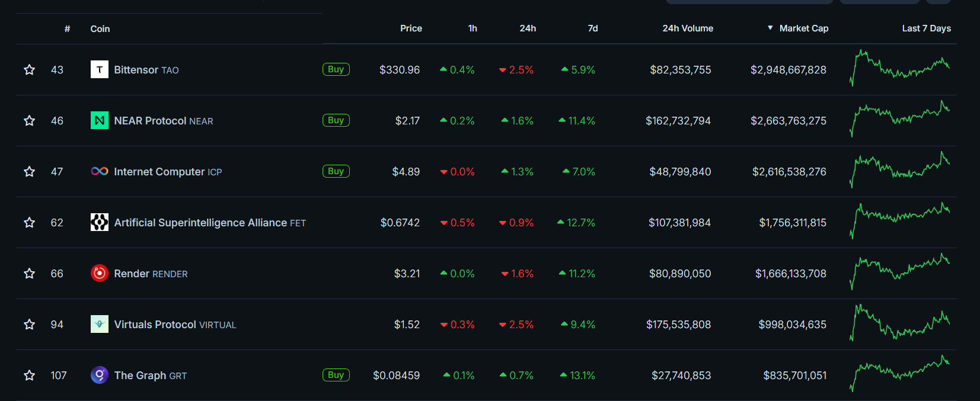Image resolution: width=980 pixels, height=401 pixels.
Task: Add Render to watchlist via star
Action: (29, 274)
